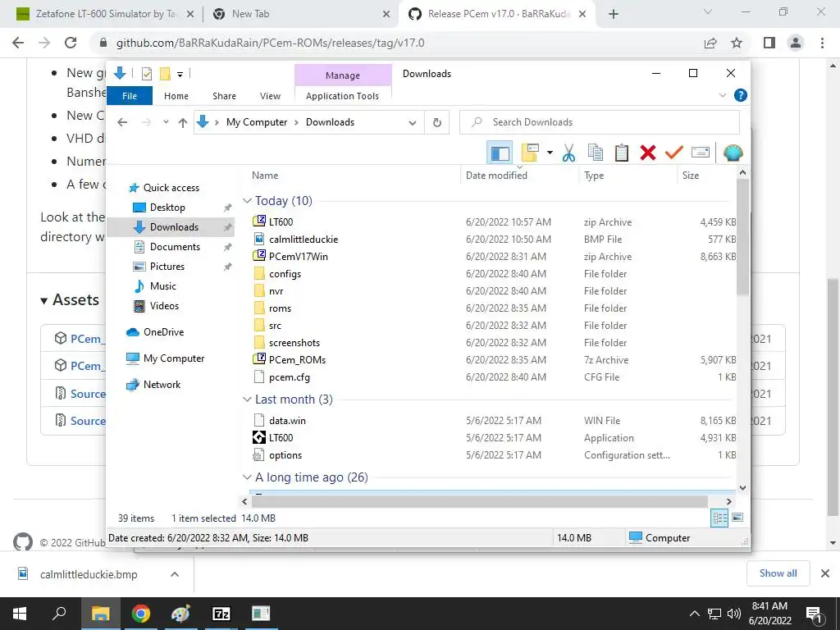Viewport: 840px width, 630px height.
Task: Click the Cut scissors icon
Action: (568, 153)
